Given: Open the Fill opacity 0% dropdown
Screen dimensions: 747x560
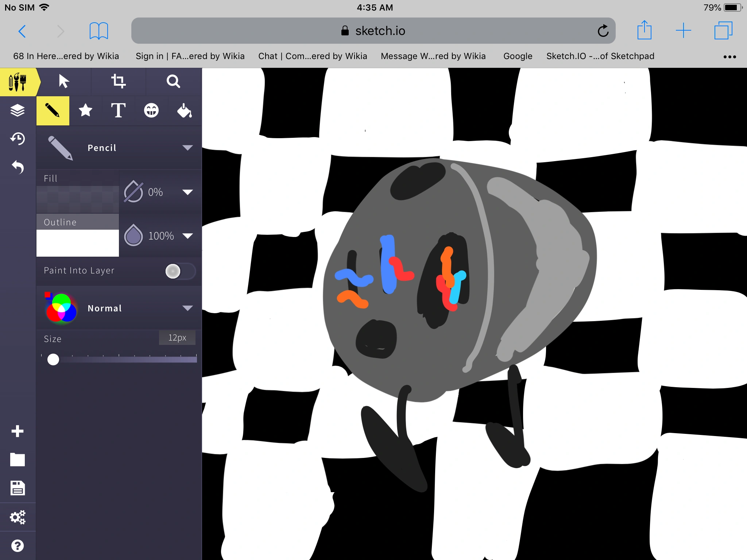Looking at the screenshot, I should [x=187, y=192].
